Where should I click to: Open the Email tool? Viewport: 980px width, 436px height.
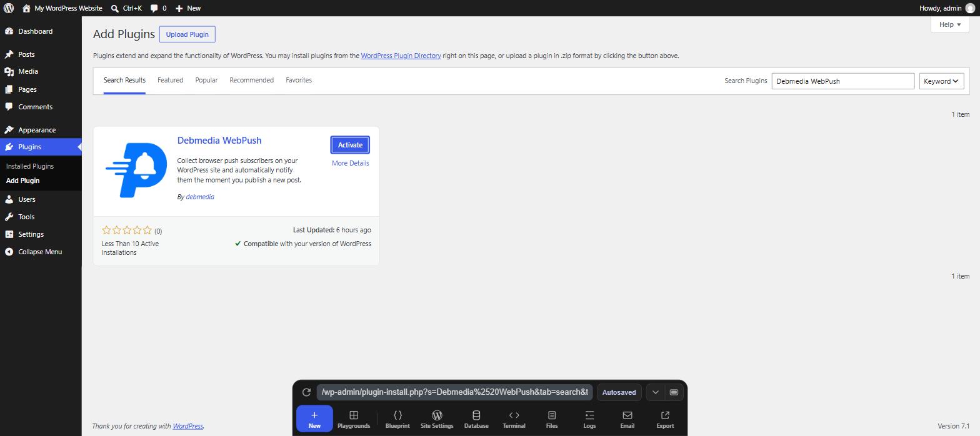click(x=627, y=419)
